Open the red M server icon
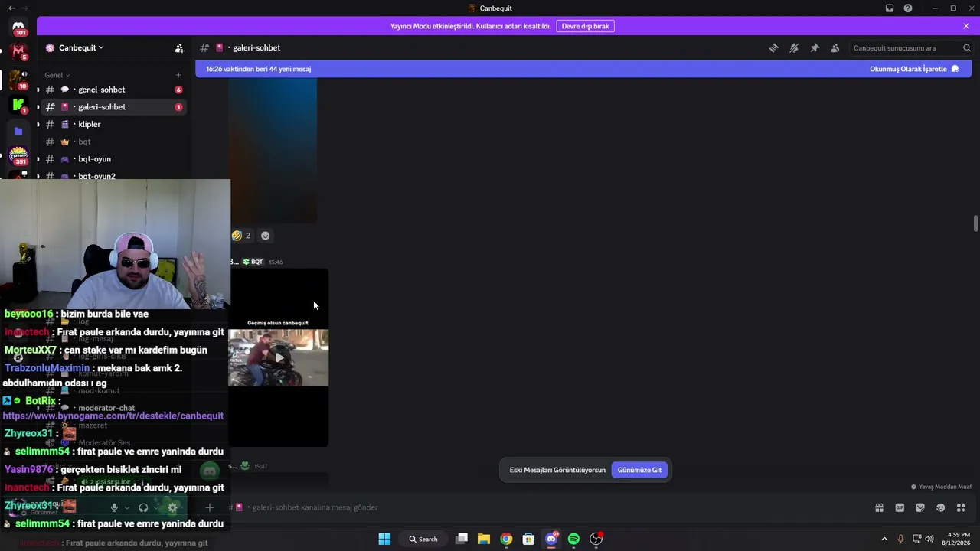980x551 pixels. coord(18,52)
